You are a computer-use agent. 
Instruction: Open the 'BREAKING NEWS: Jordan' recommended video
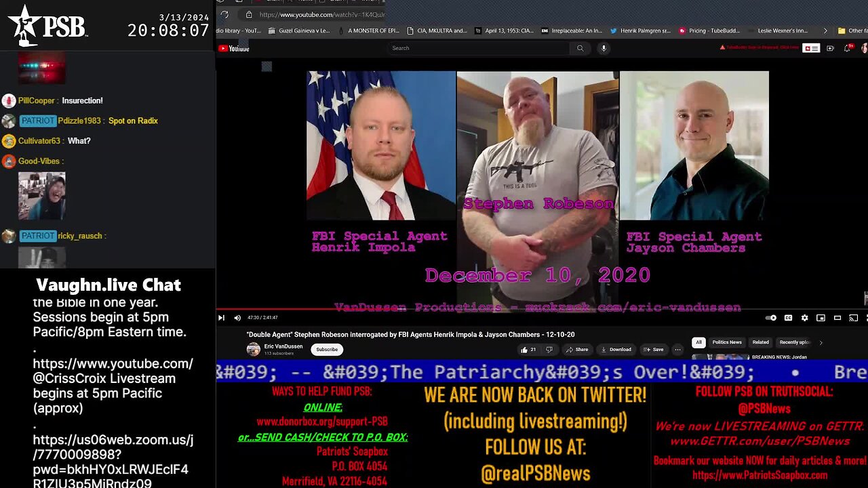pos(781,357)
